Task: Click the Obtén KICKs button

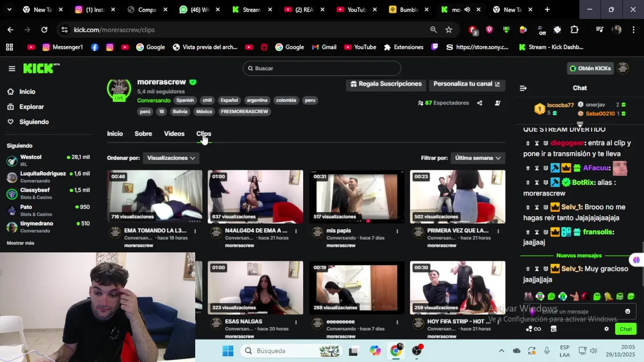Action: click(x=590, y=68)
